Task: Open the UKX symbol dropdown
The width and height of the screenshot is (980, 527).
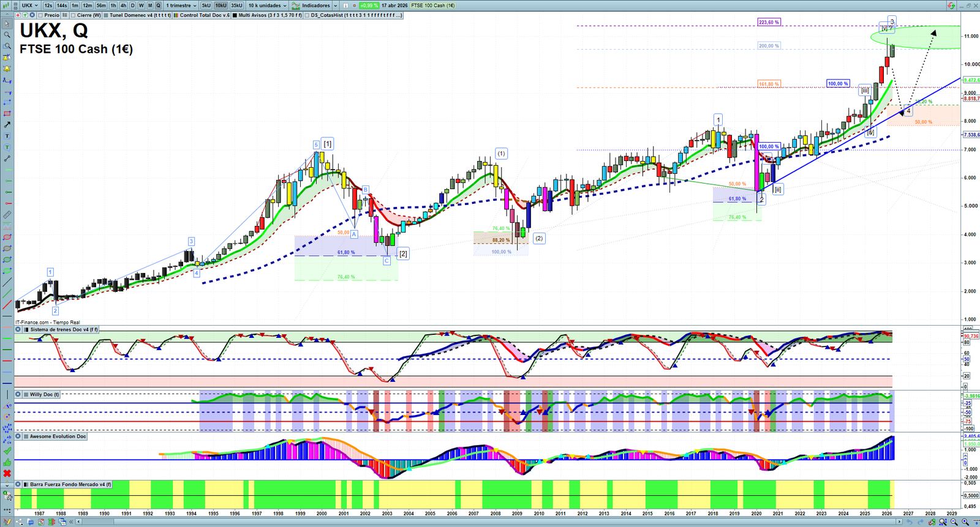Action: (x=30, y=6)
